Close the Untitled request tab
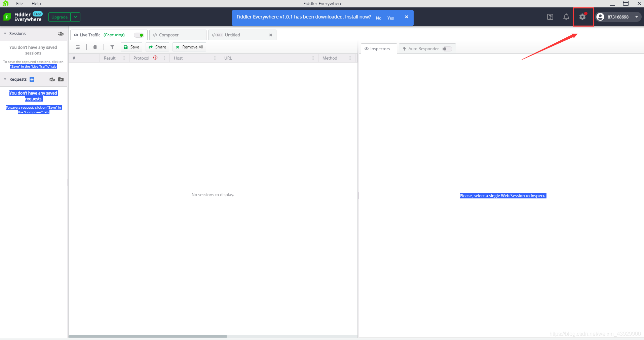Screen dimensions: 644x340 click(271, 35)
